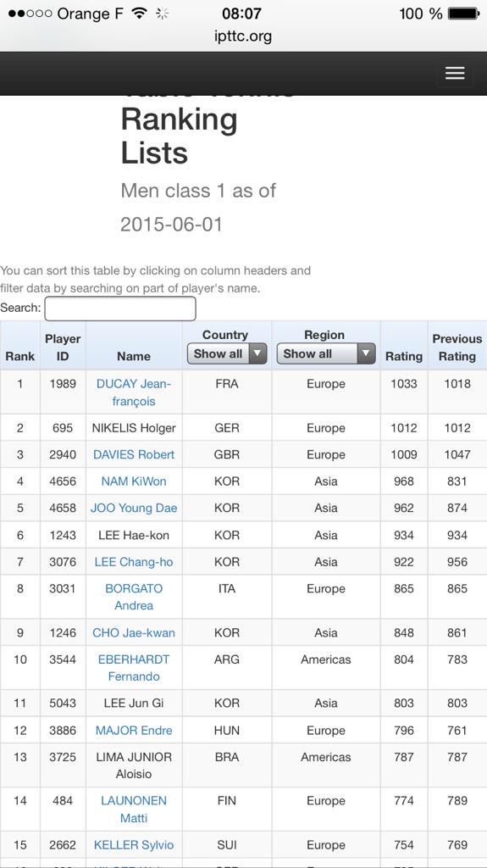Open EBERHARDT Fernando player link
This screenshot has height=868, width=487.
click(134, 668)
